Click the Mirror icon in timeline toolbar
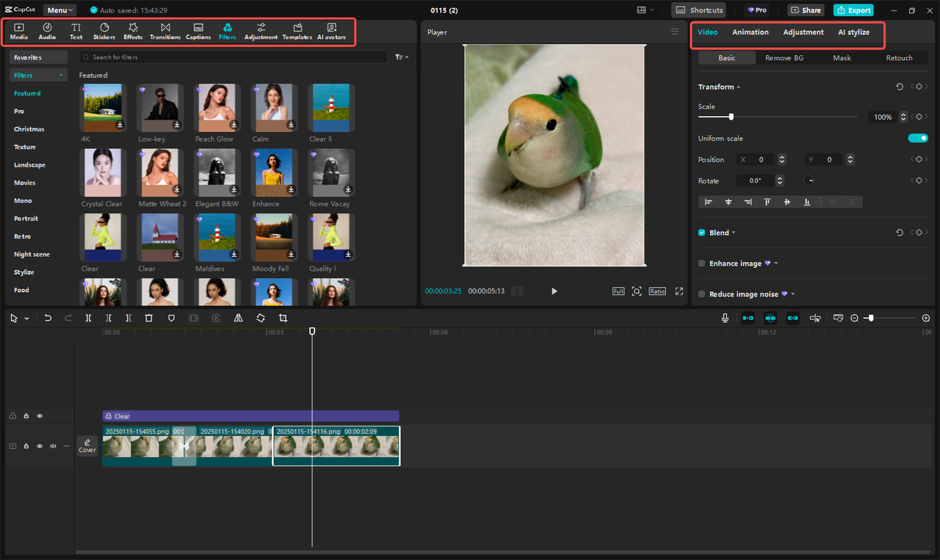 click(x=238, y=318)
